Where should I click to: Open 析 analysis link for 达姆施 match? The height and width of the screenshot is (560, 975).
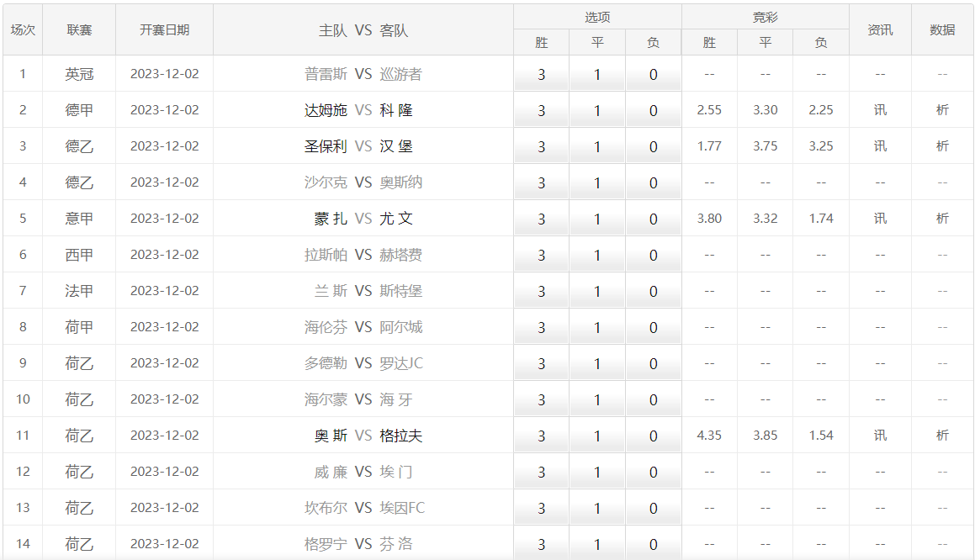coord(942,110)
